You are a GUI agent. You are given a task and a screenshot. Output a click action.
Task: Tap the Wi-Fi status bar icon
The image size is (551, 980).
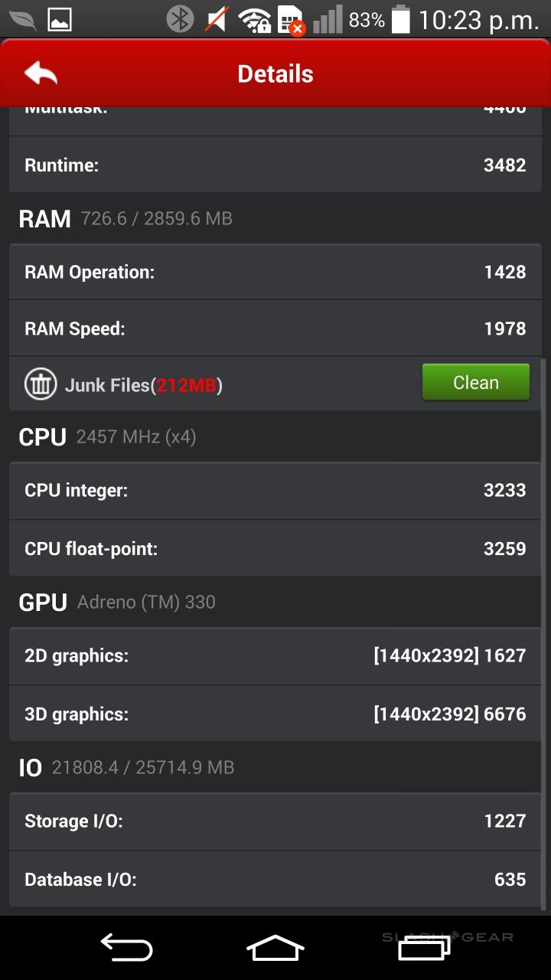pos(254,20)
